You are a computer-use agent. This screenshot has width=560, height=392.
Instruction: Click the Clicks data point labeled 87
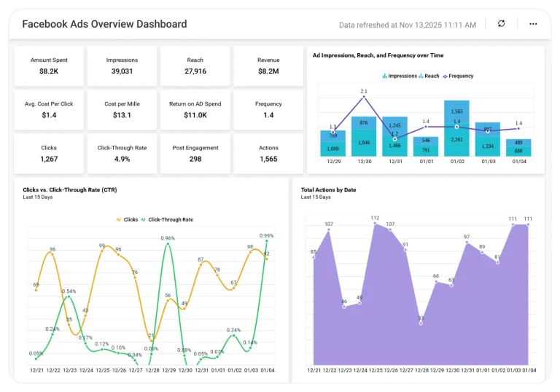201,265
